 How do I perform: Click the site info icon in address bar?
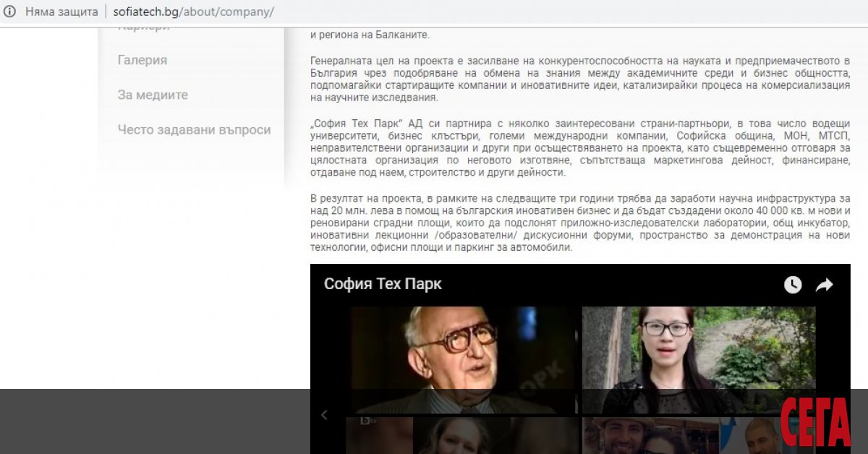pos(9,12)
